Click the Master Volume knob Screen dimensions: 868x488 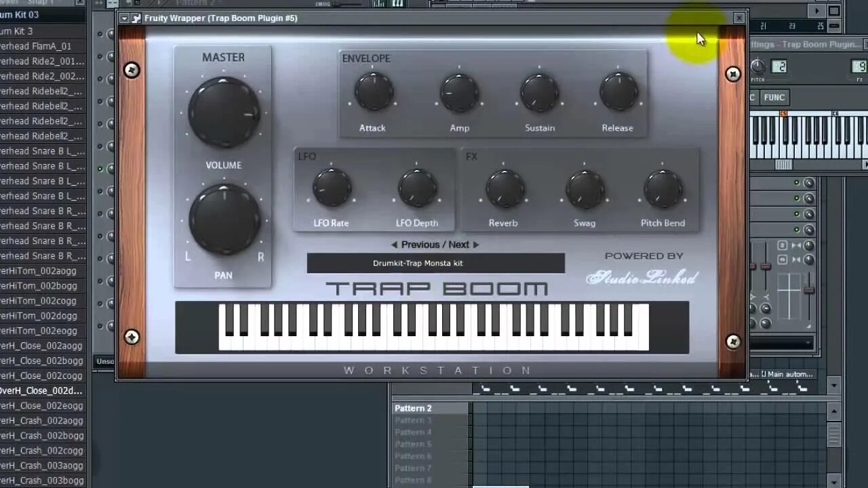[224, 113]
